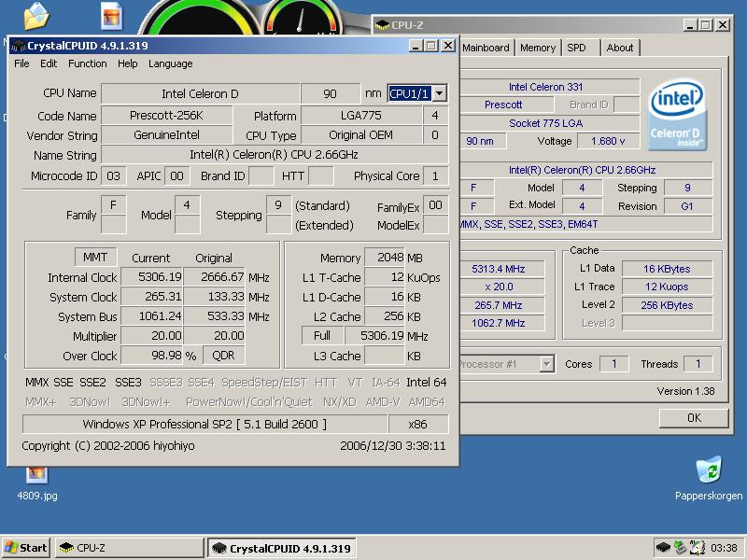This screenshot has width=747, height=560.
Task: Click the current System Bus value 1061.24
Action: [x=151, y=316]
